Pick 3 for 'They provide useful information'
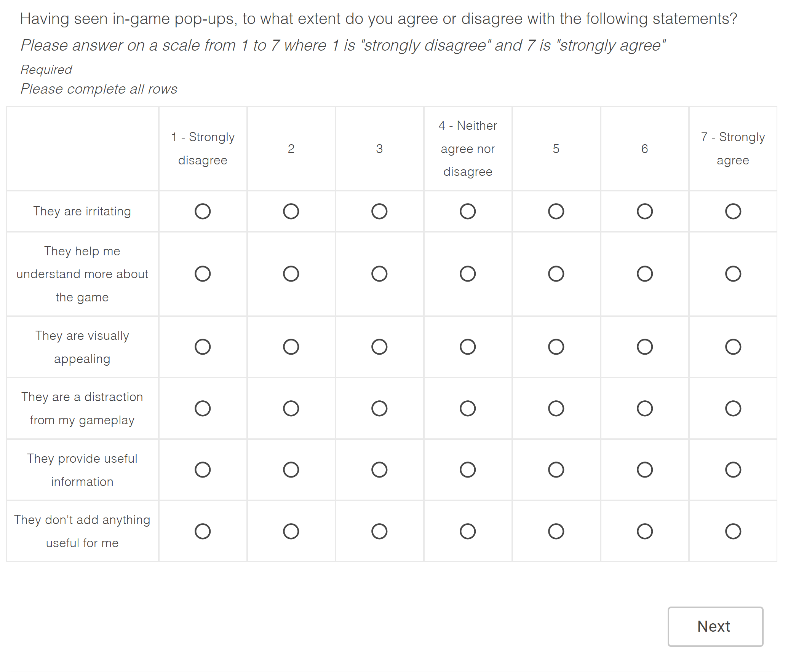The height and width of the screenshot is (672, 796). coord(379,470)
